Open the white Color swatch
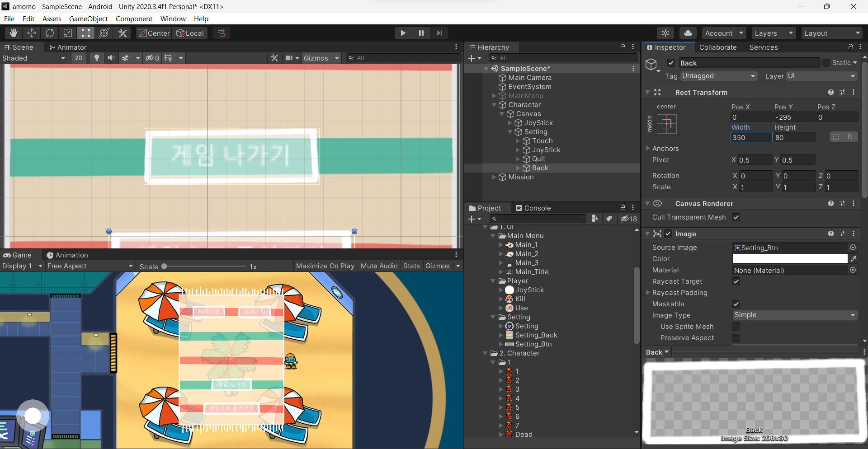The image size is (868, 449). [x=790, y=259]
